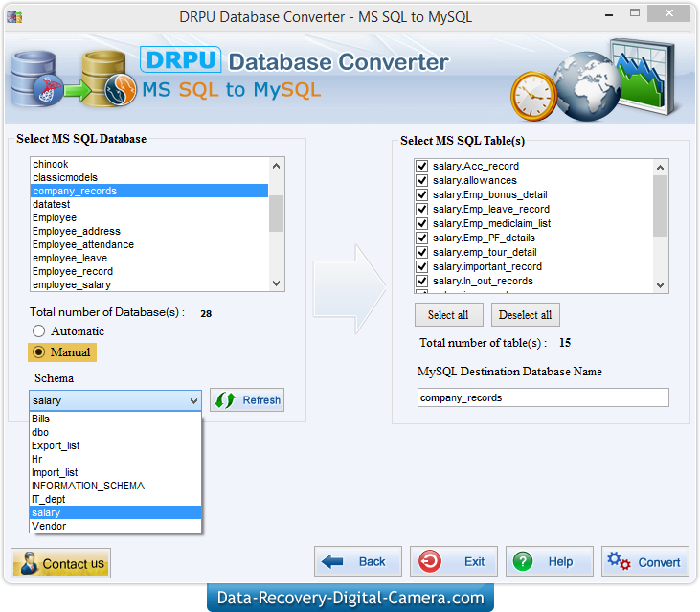Select Vendor schema option
Image resolution: width=700 pixels, height=612 pixels.
click(115, 526)
